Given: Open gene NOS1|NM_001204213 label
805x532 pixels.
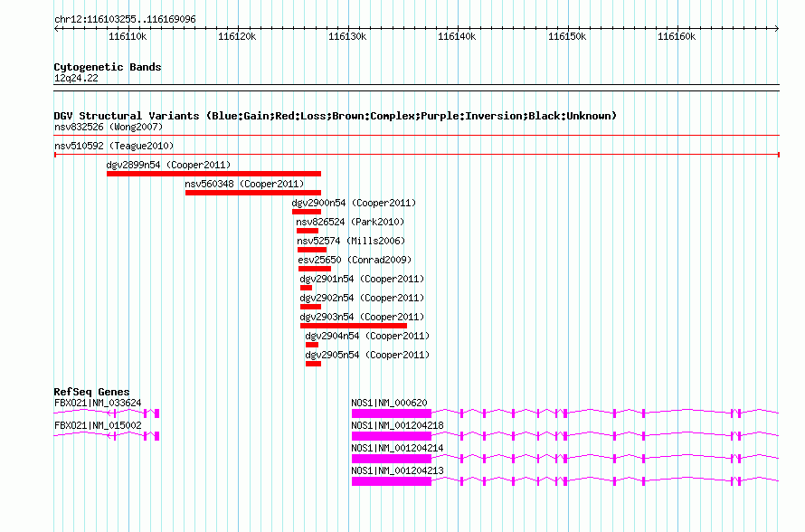Looking at the screenshot, I should tap(397, 470).
